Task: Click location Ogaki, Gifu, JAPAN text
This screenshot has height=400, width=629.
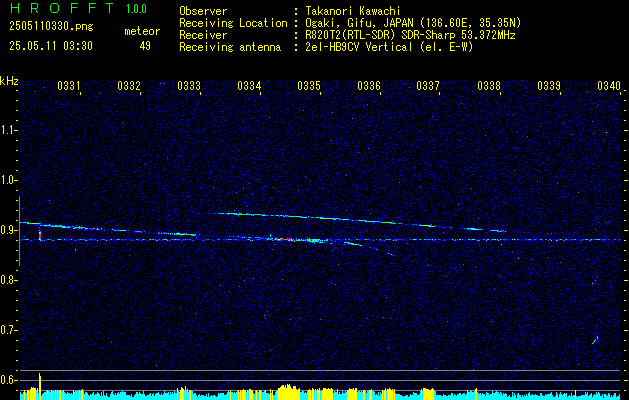Action: [413, 23]
